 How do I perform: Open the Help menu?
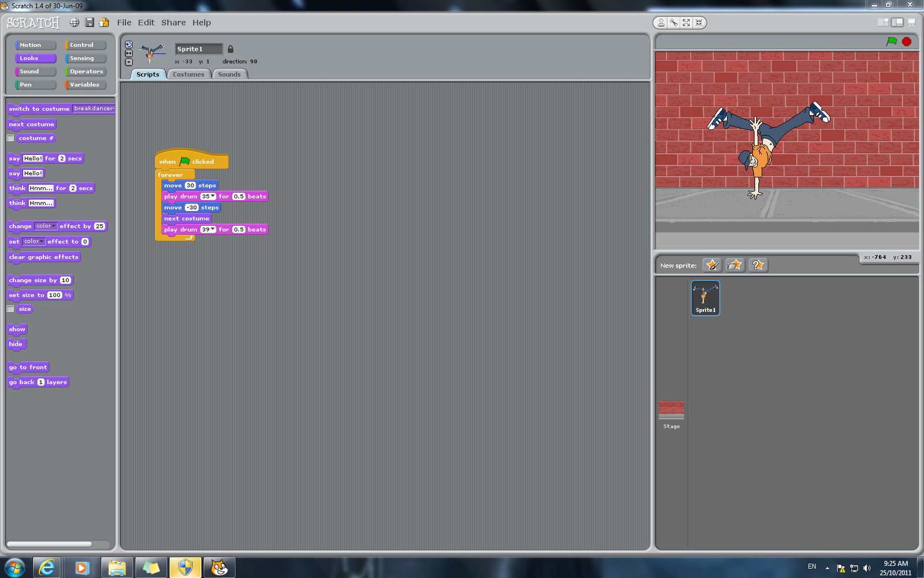(202, 23)
